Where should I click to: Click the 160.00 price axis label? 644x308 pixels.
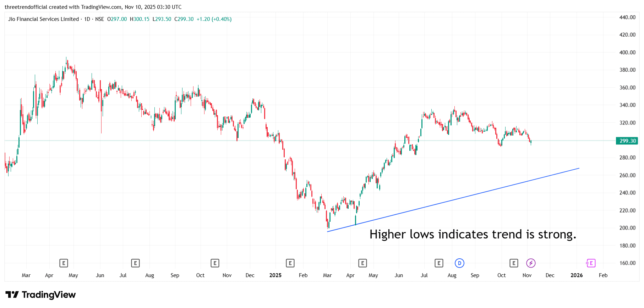coord(627,263)
